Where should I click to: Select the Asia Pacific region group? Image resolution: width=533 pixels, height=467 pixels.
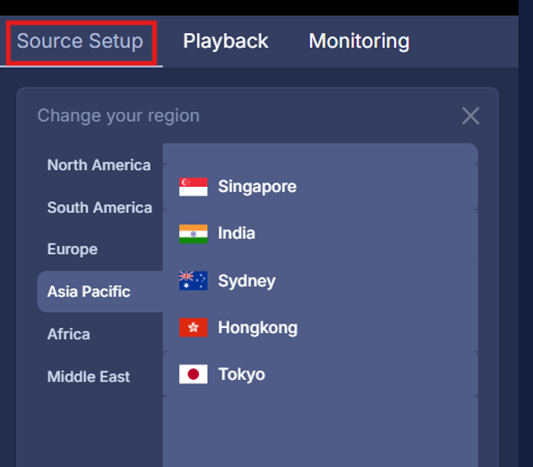pos(100,292)
